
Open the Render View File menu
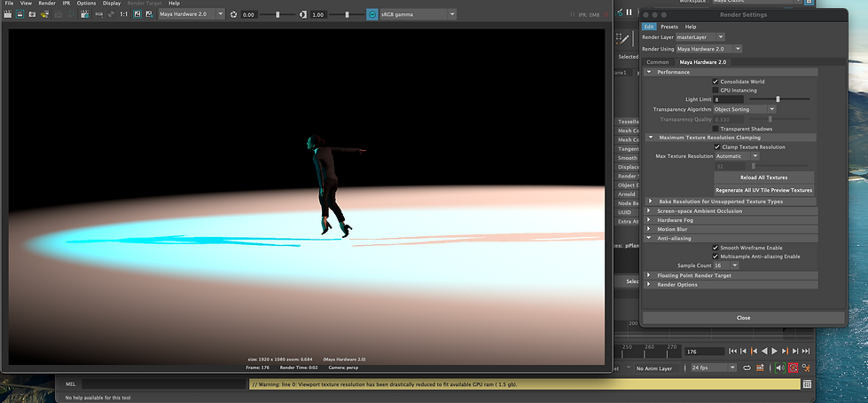point(8,4)
